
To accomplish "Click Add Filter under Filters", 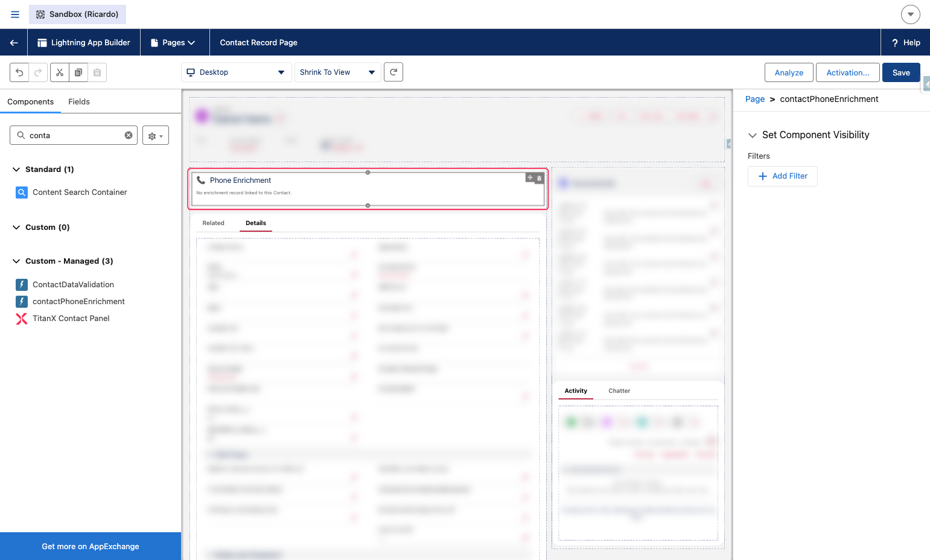I will pos(783,176).
